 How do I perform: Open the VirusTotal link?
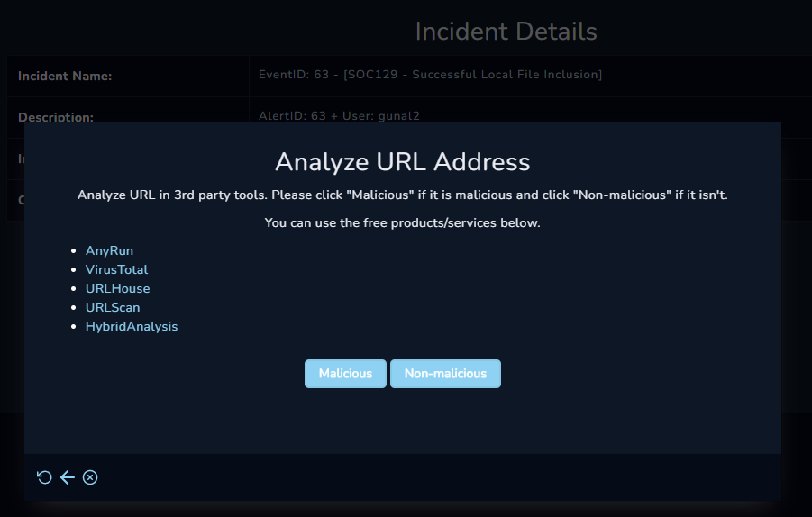click(x=116, y=269)
